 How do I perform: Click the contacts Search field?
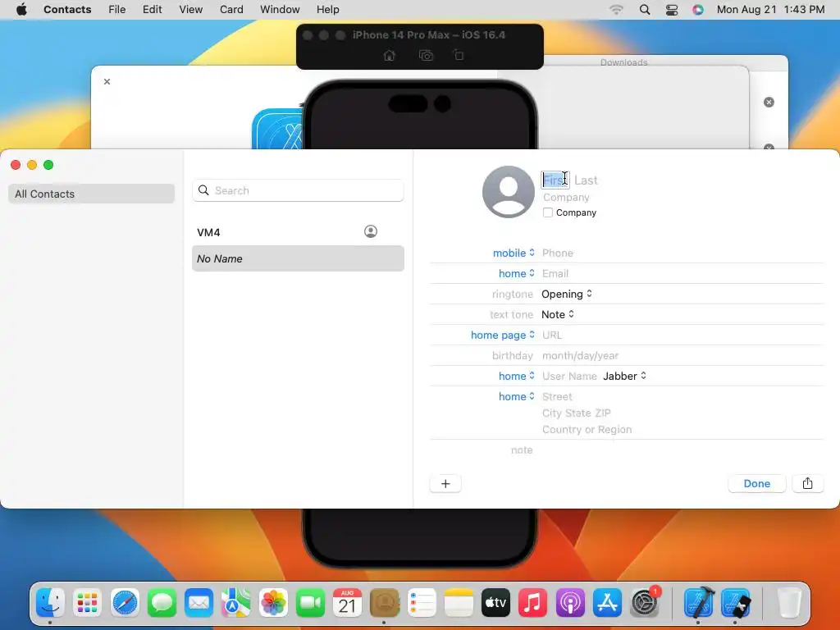(297, 190)
